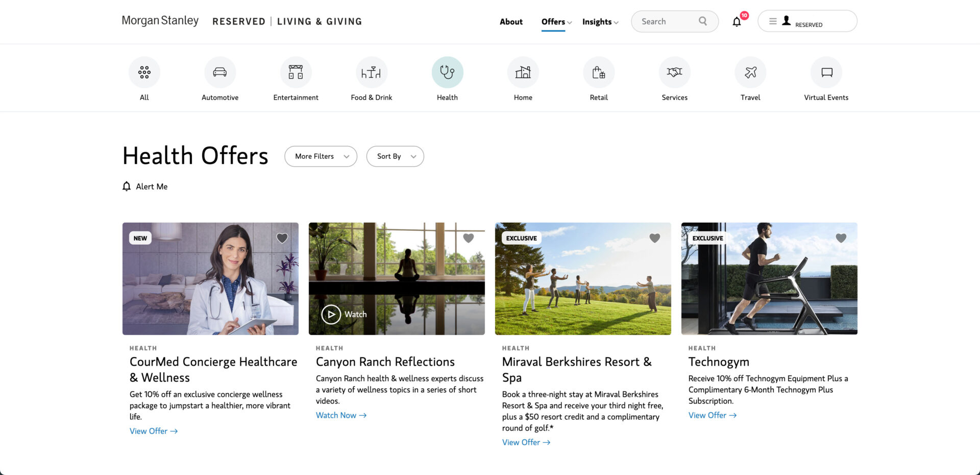Expand the More Filters dropdown
Screen dimensions: 980x475
click(x=321, y=156)
